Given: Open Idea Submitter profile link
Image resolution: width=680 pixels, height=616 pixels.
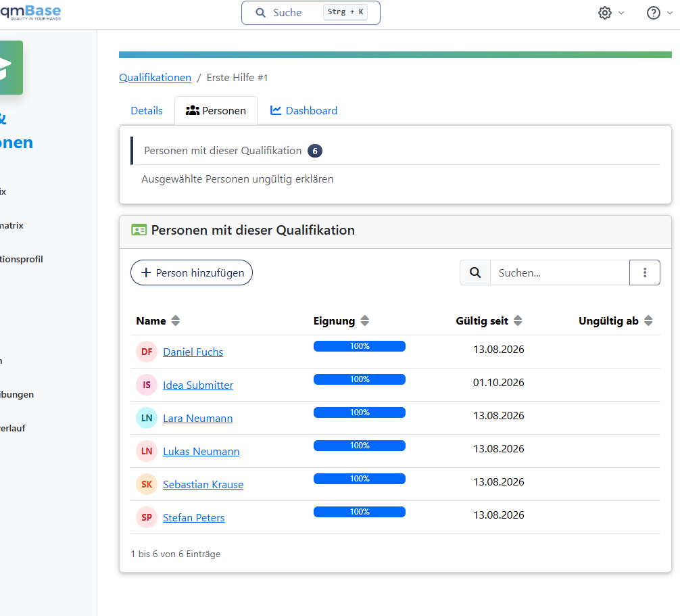Looking at the screenshot, I should pos(198,385).
